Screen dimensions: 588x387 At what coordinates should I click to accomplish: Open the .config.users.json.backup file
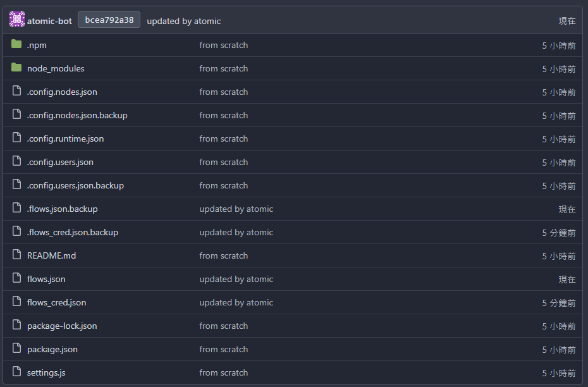75,185
